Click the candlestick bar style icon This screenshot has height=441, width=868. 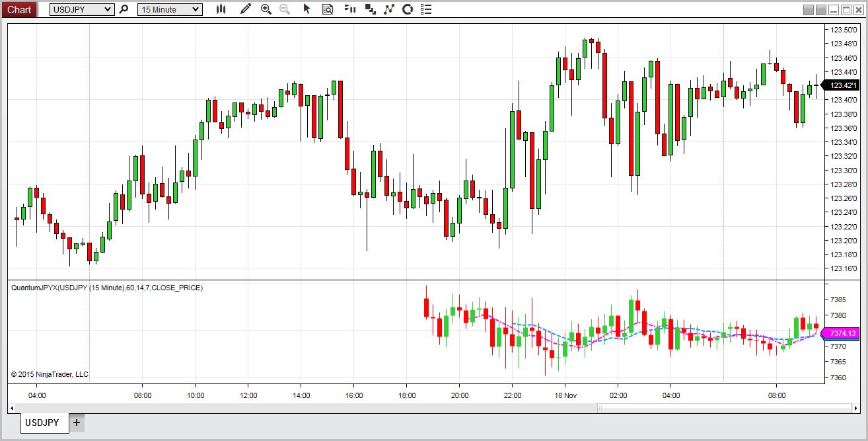(x=221, y=9)
